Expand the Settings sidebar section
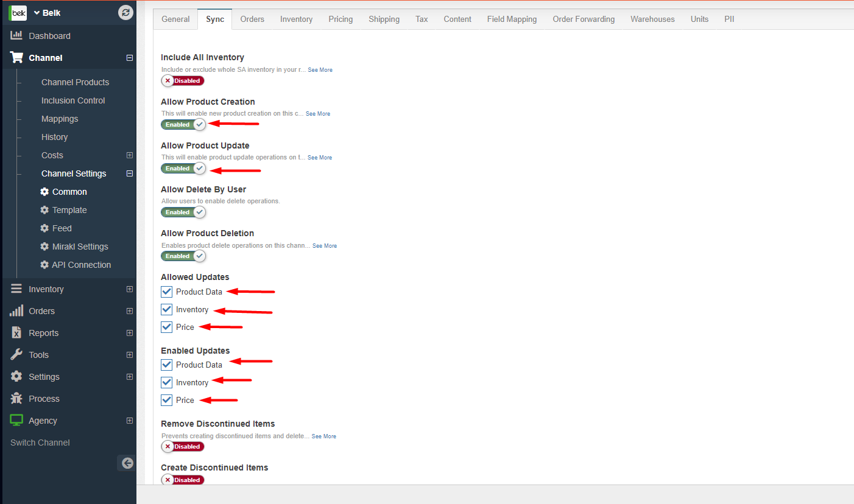Viewport: 854px width, 504px height. coord(129,377)
